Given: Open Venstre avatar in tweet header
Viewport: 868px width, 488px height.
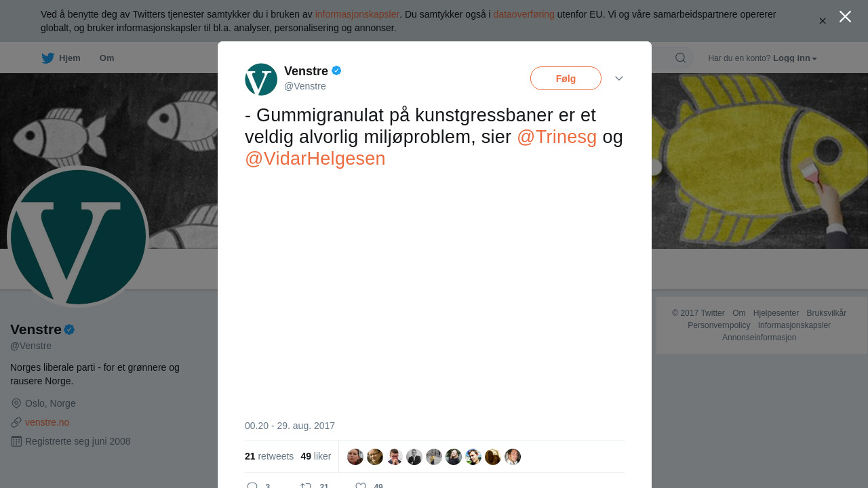Looking at the screenshot, I should 261,79.
